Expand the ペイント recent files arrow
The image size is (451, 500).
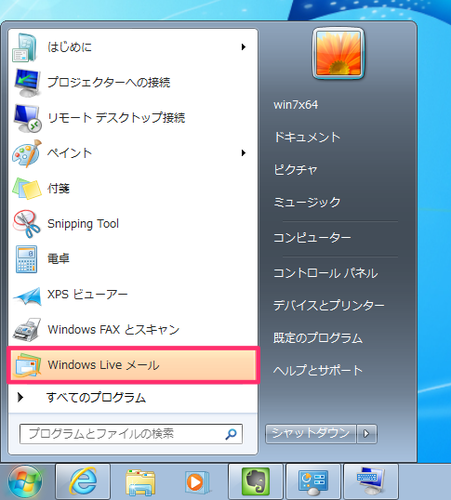click(244, 153)
